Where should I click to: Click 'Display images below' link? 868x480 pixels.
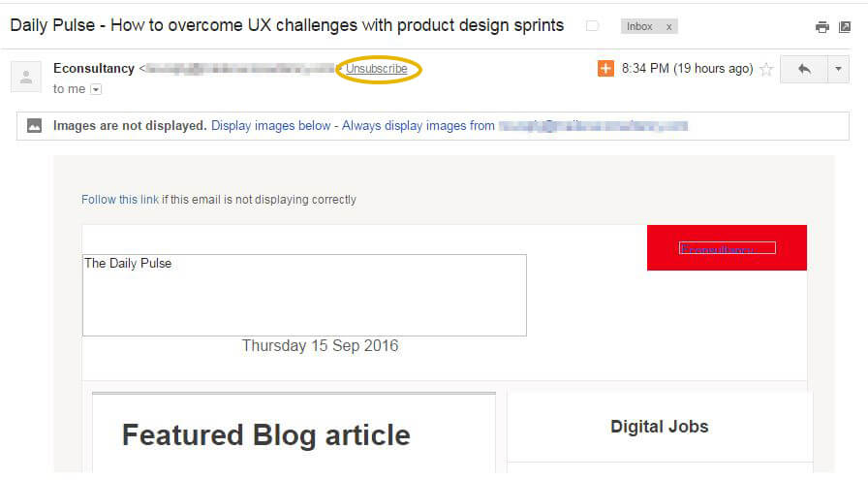270,126
